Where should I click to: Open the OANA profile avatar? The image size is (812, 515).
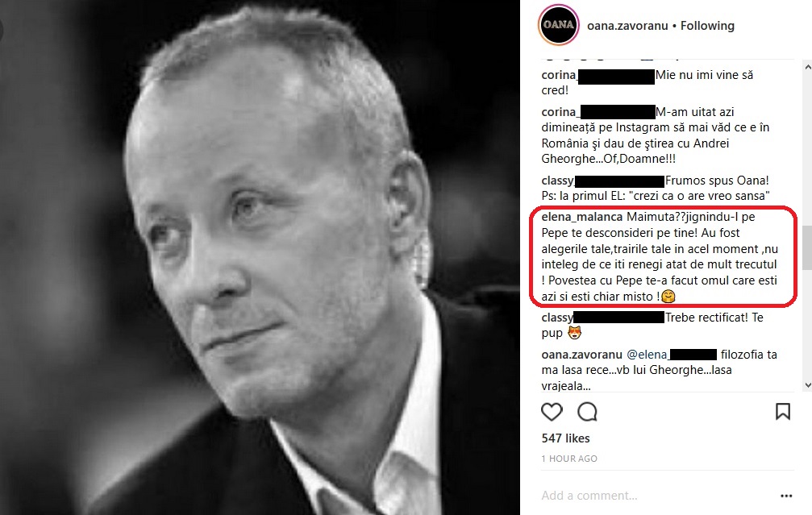point(558,25)
